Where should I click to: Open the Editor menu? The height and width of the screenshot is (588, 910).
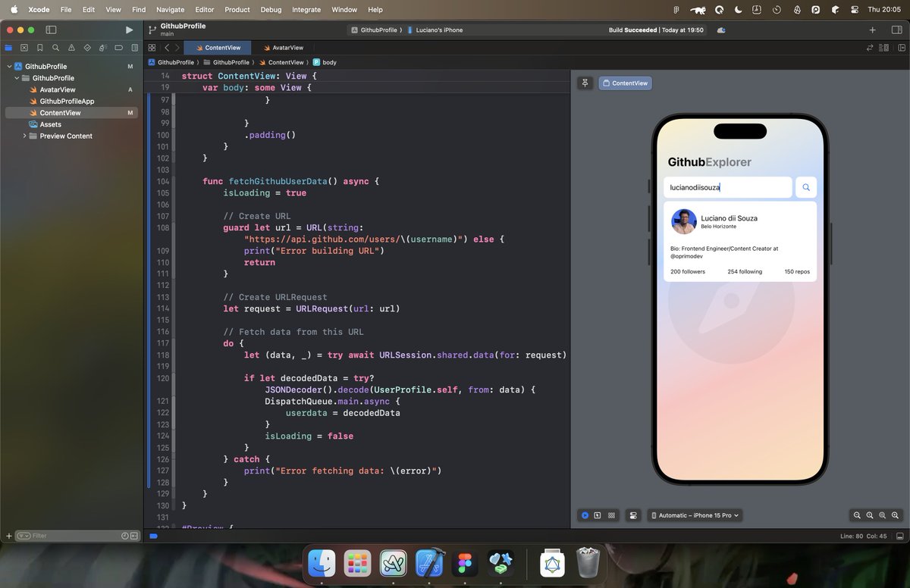(205, 10)
